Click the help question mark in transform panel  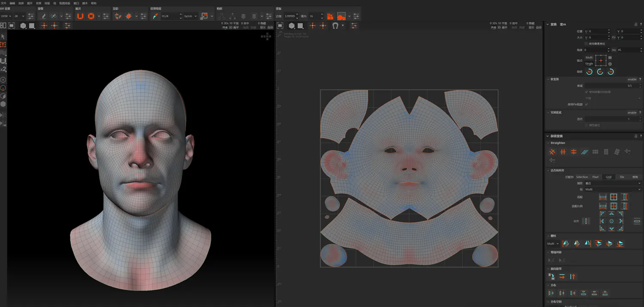tap(640, 24)
